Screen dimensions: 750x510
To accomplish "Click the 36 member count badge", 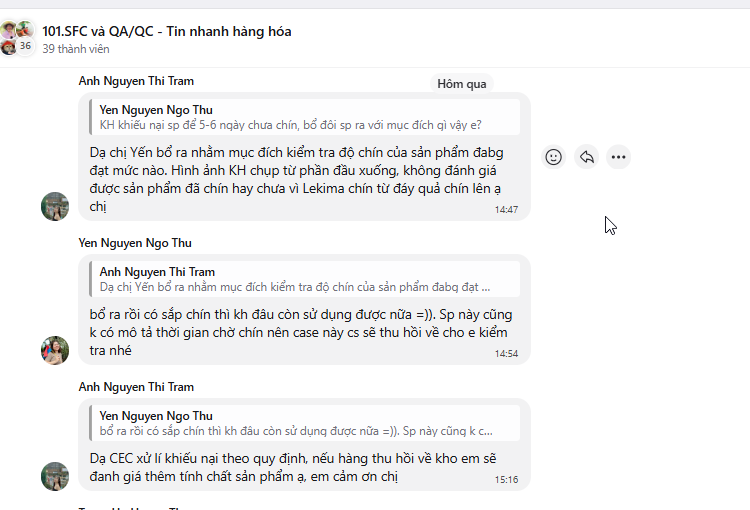I will click(25, 46).
